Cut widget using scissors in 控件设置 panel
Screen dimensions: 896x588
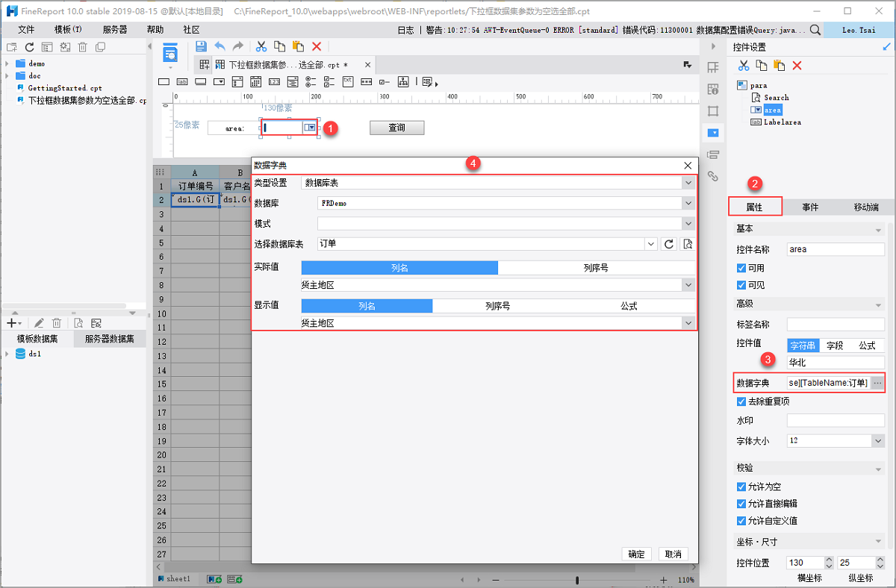743,66
